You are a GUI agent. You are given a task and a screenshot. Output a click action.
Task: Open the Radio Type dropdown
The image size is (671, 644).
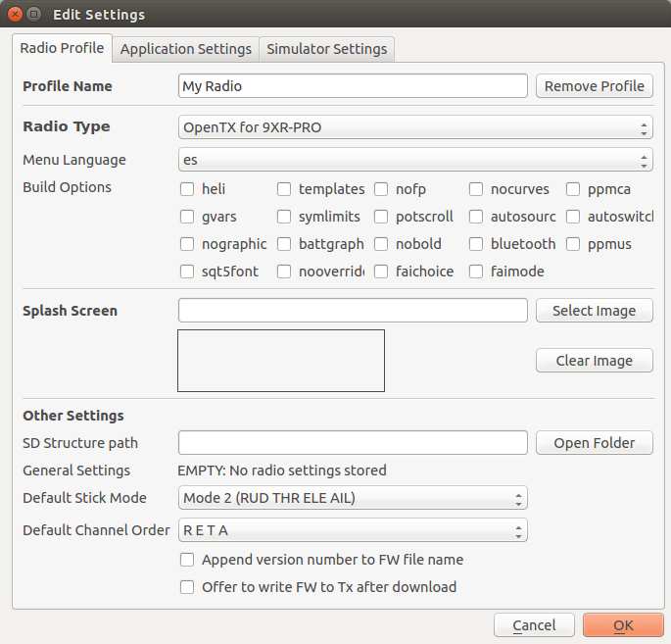(415, 127)
